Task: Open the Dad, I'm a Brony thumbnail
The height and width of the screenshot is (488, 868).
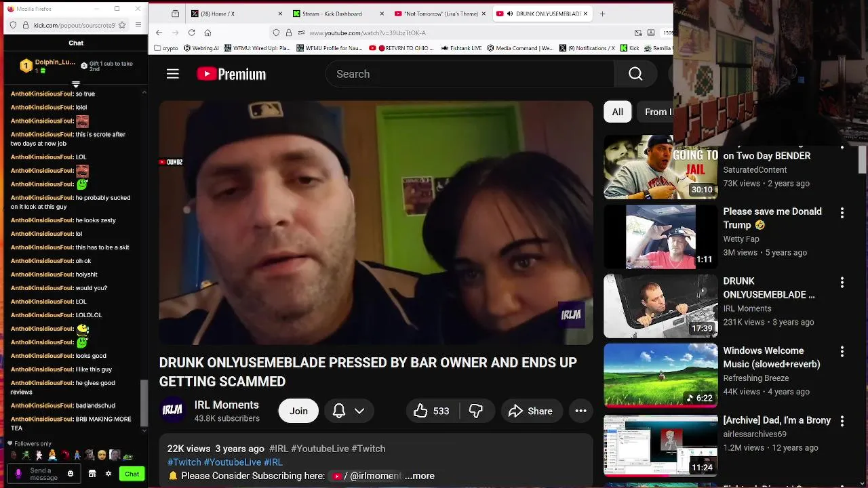Action: [660, 445]
